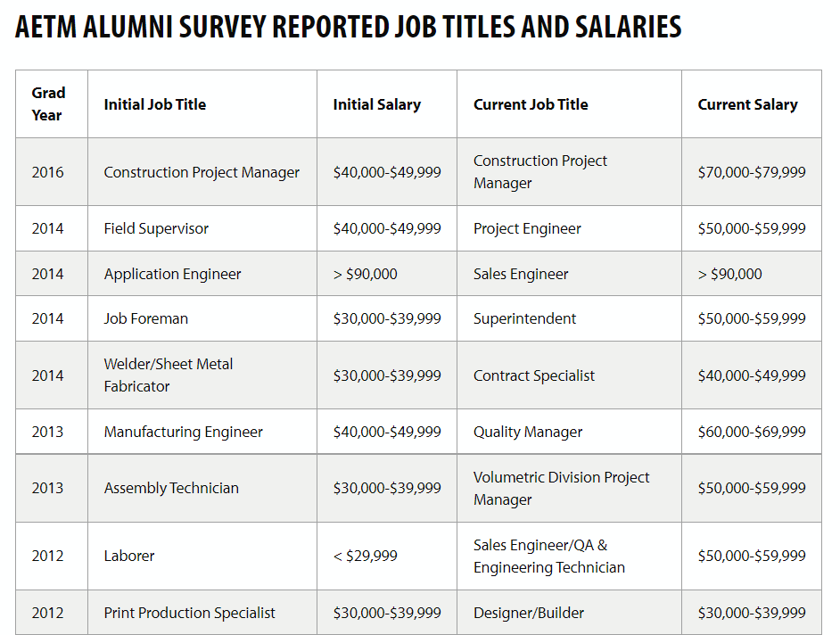The height and width of the screenshot is (635, 840).
Task: Click the Superintendent cell
Action: pos(569,319)
